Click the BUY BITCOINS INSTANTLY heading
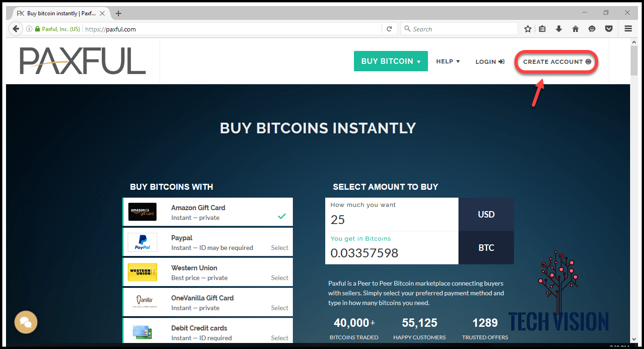This screenshot has height=349, width=644. pos(318,128)
